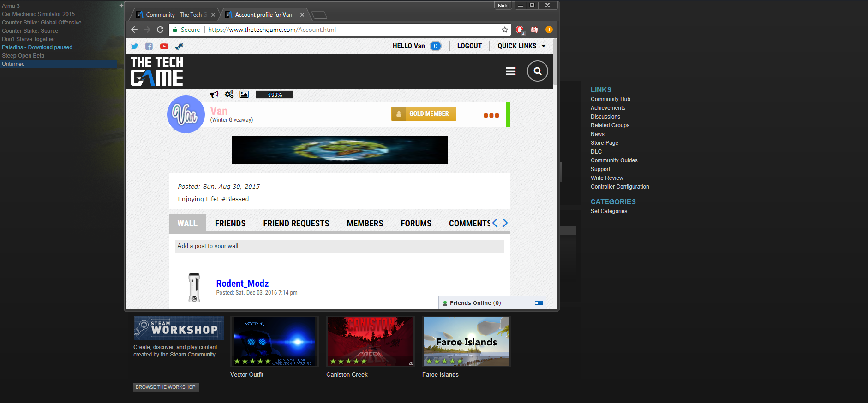Select Counter-Strike: Global Offensive in library
This screenshot has height=403, width=868.
(x=42, y=23)
